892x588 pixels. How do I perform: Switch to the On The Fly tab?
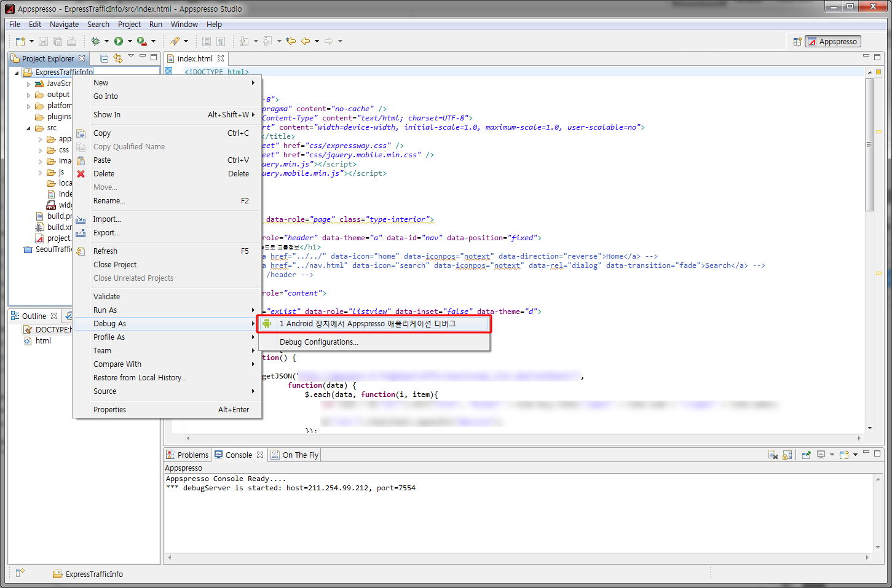pos(295,455)
